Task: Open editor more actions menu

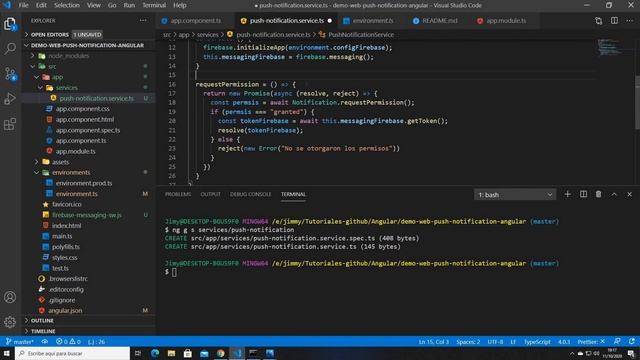Action: pos(629,21)
